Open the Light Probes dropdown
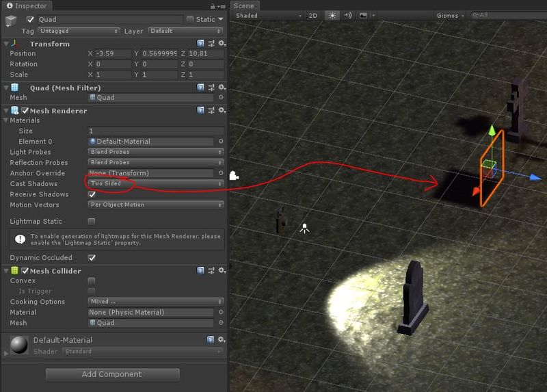The image size is (547, 392). click(156, 152)
